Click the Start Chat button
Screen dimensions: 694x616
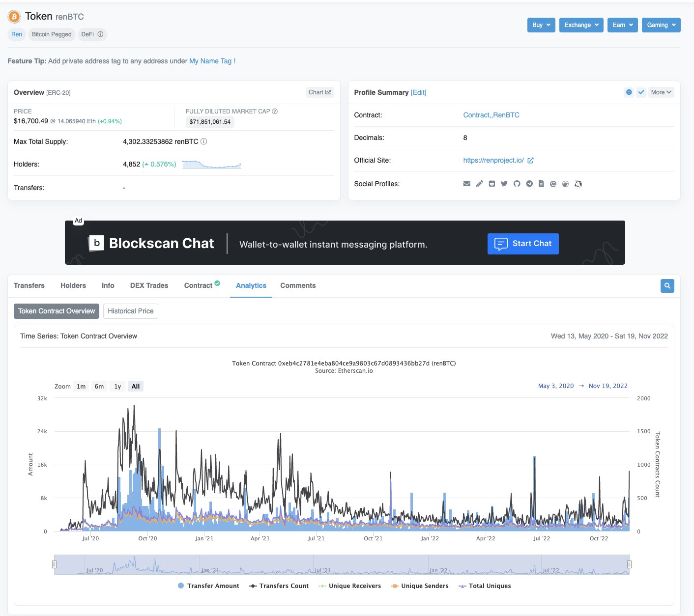click(x=523, y=244)
